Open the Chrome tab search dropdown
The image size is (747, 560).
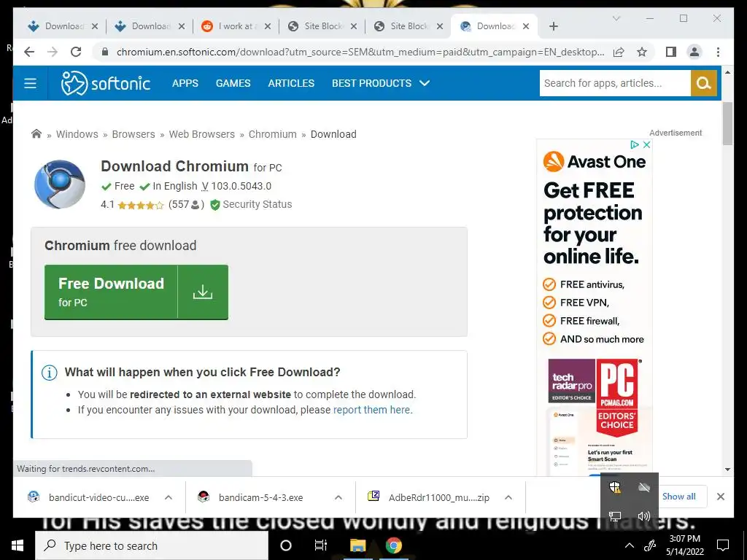[x=616, y=18]
